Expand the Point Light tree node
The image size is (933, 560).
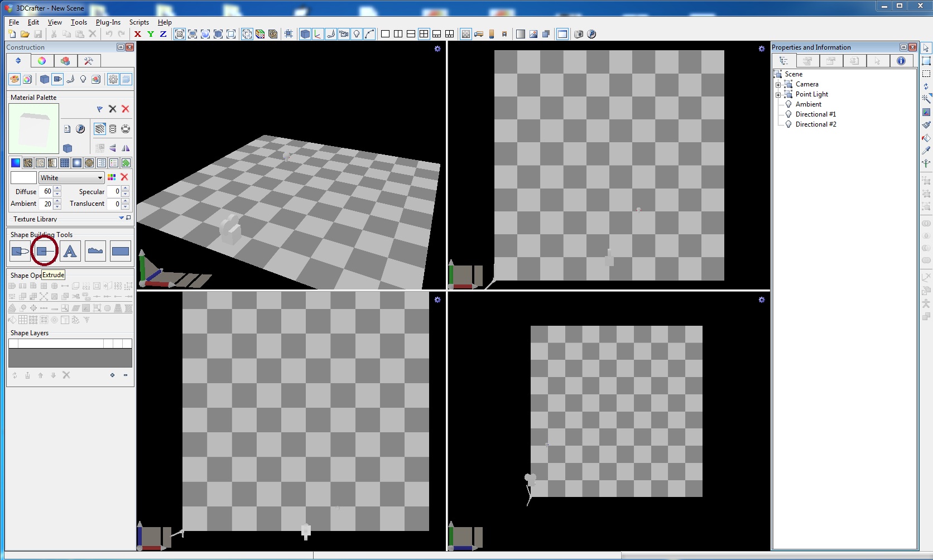(x=778, y=95)
